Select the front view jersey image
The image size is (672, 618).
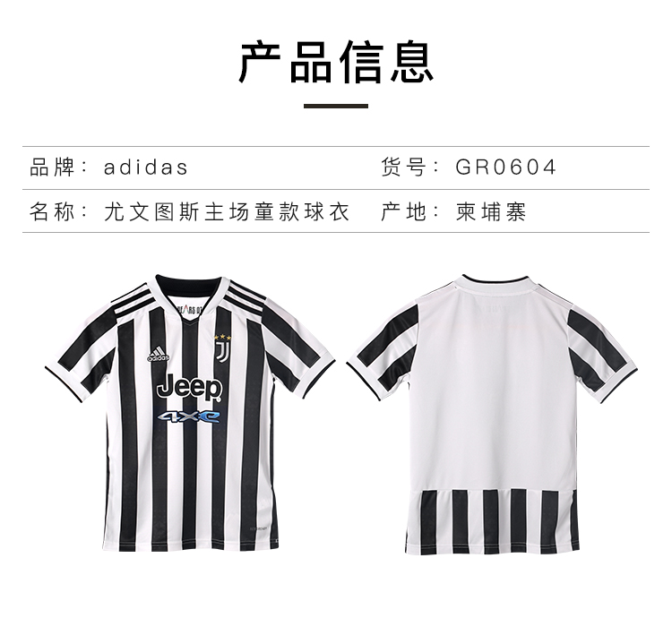pos(190,413)
